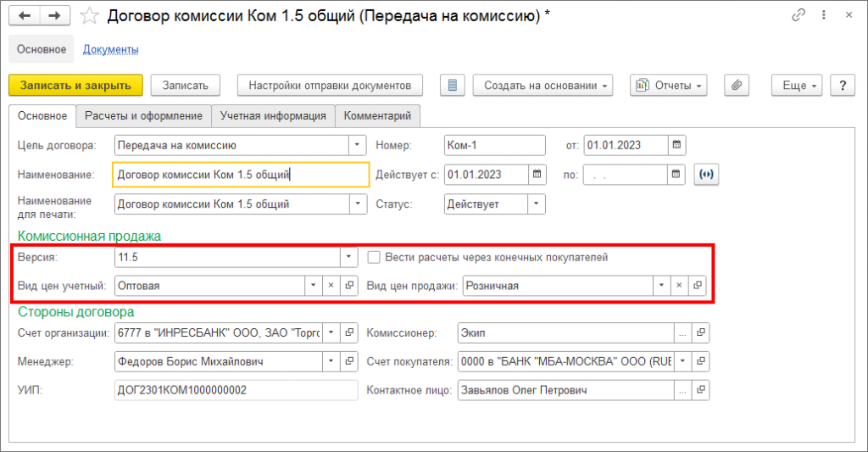This screenshot has height=452, width=868.
Task: Choose 'Контактное лицо' via the ellipsis button
Action: tap(682, 390)
